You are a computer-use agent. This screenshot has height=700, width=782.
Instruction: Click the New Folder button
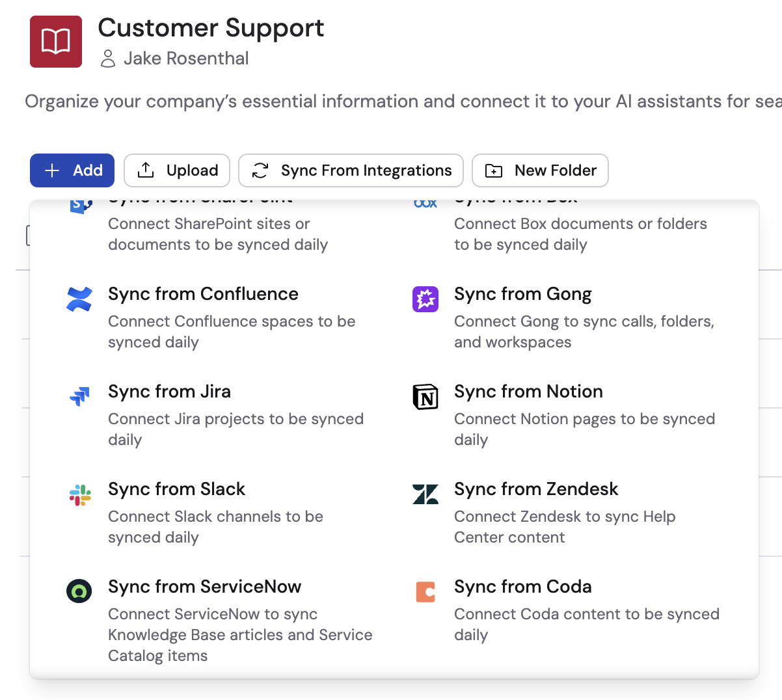coord(540,170)
